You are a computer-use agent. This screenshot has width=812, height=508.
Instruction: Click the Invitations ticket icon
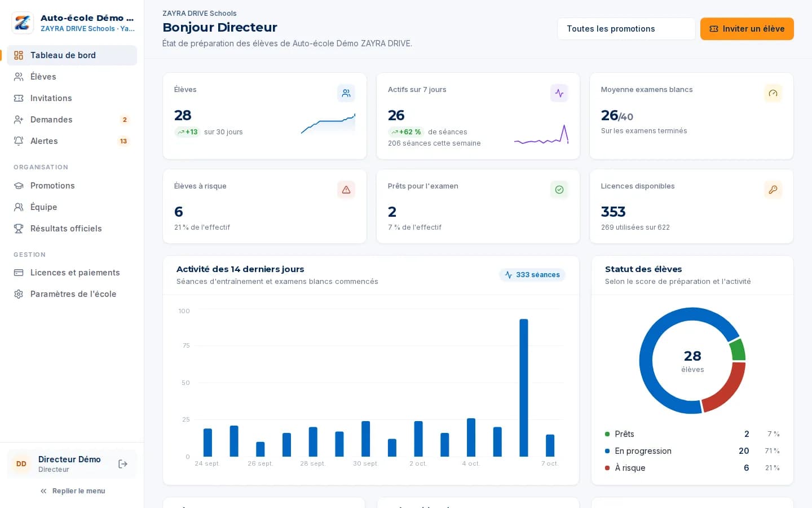(19, 98)
